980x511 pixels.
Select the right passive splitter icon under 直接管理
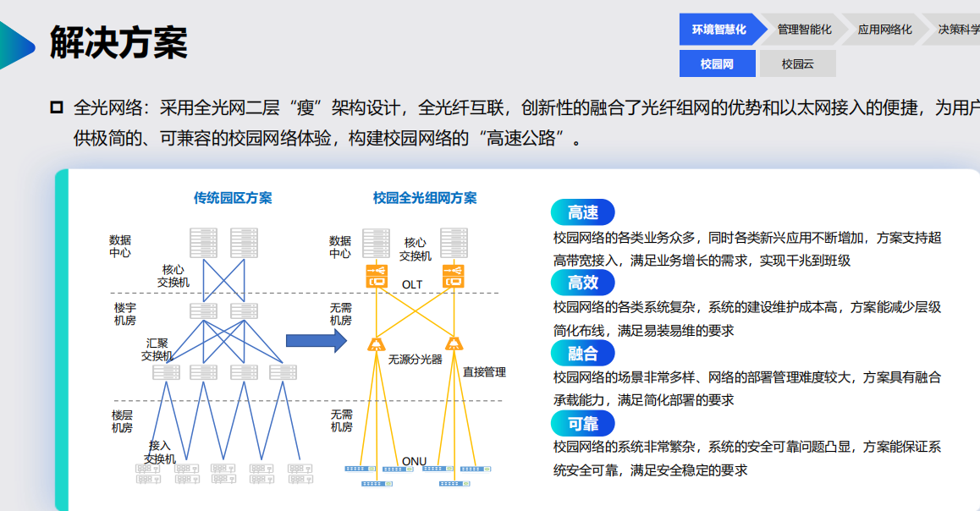[454, 343]
